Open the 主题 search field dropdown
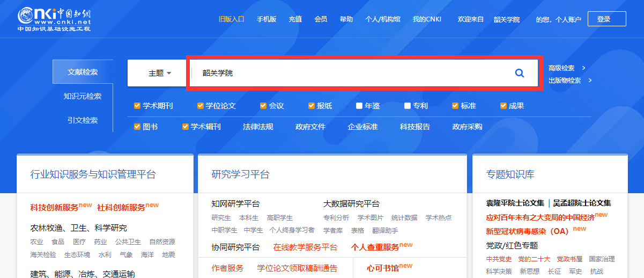The height and width of the screenshot is (278, 644). 159,73
